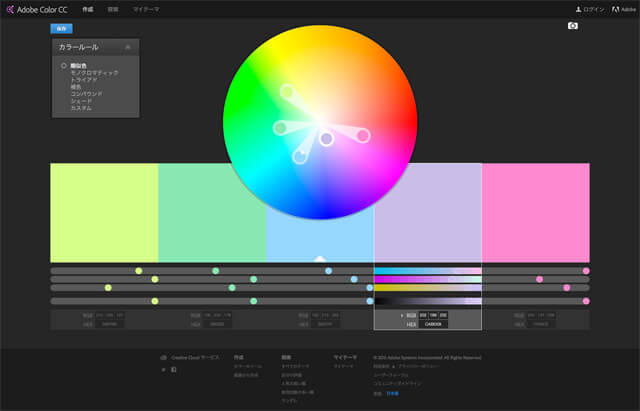Click the blue base handle on the color wheel
Viewport: 640px width, 411px height.
coord(300,156)
